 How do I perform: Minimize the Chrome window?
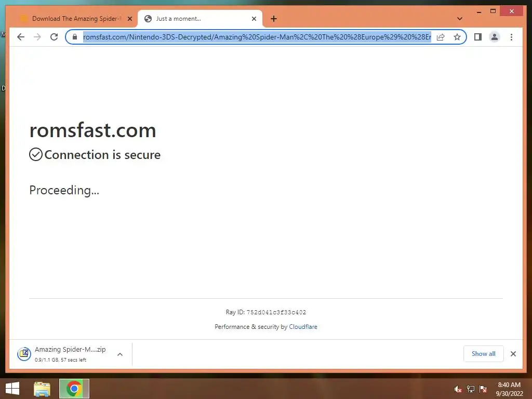pos(478,11)
